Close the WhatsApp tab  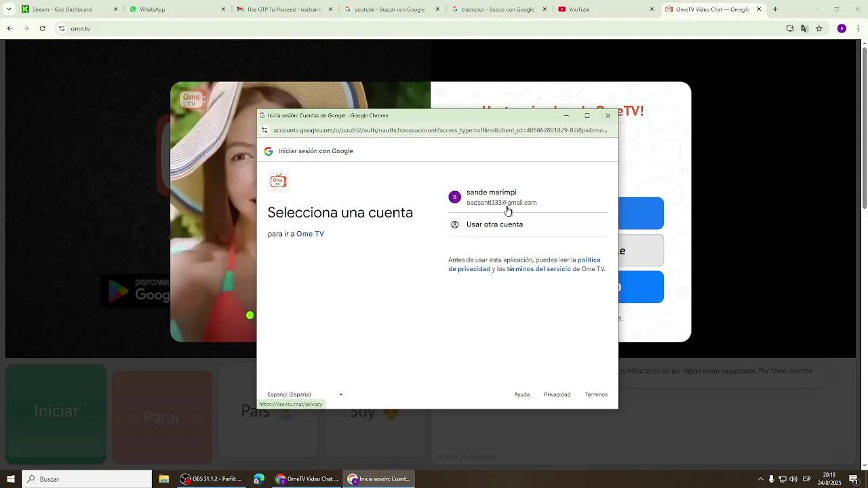point(223,9)
